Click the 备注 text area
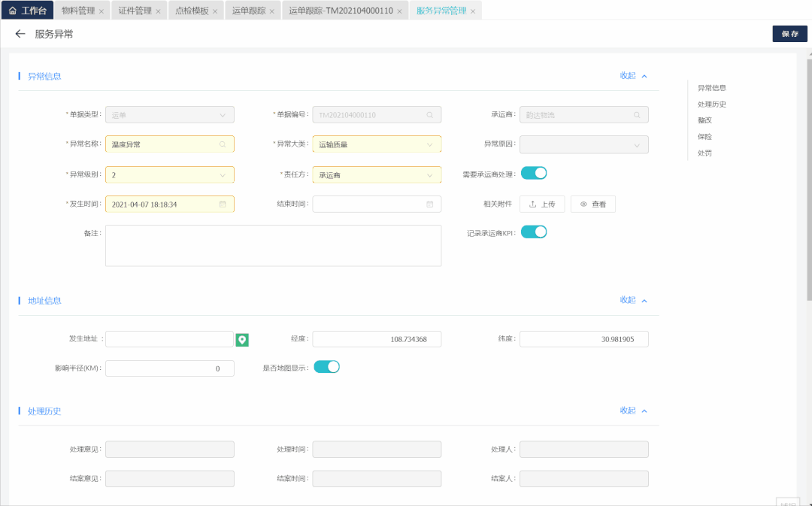 click(273, 245)
